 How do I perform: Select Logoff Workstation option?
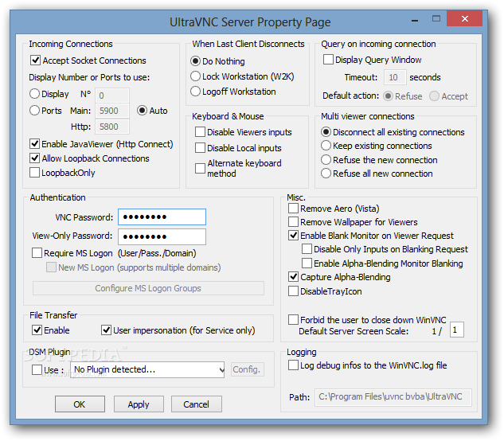195,92
